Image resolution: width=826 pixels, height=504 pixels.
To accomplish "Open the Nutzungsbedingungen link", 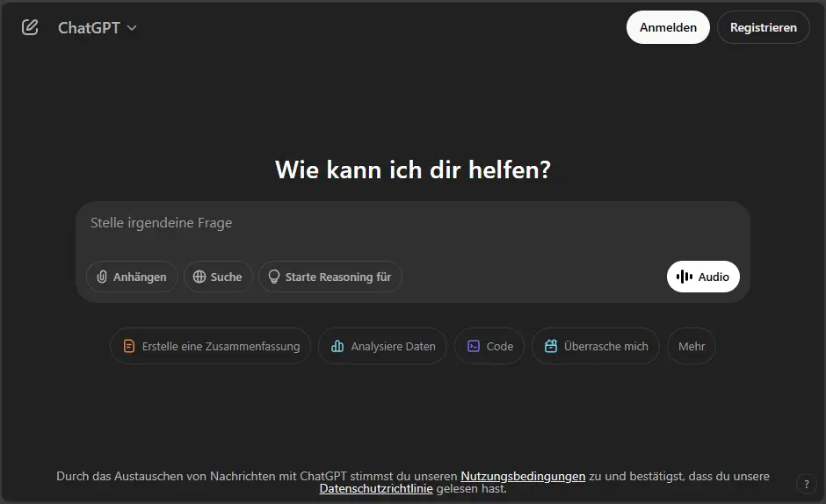I will pyautogui.click(x=523, y=476).
